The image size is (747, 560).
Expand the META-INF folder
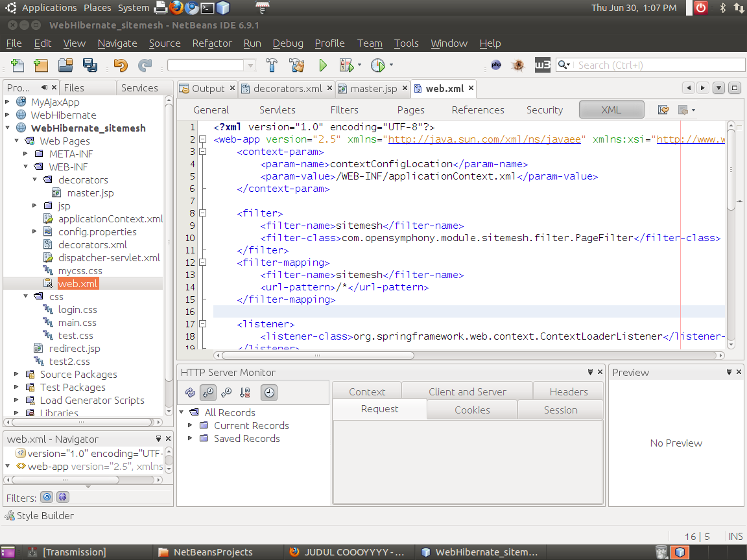point(26,154)
